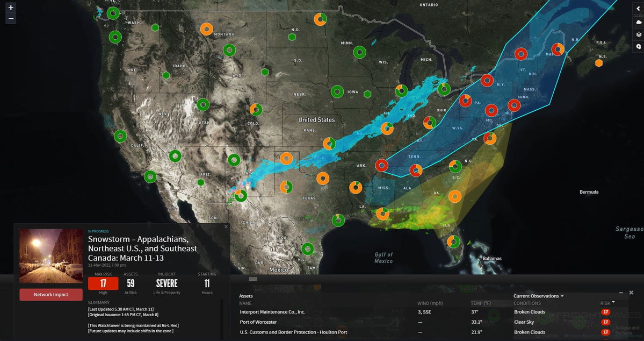Sort assets by the NAME column header

pyautogui.click(x=245, y=303)
